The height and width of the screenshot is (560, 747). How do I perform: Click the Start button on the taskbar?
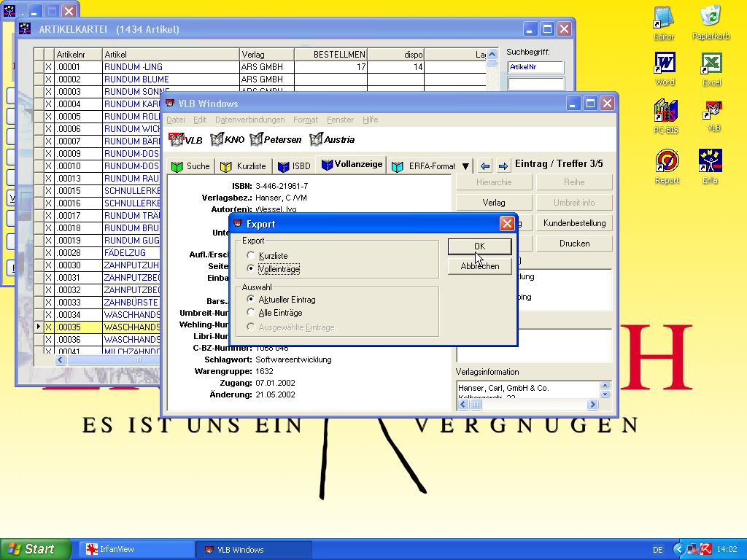tap(36, 550)
